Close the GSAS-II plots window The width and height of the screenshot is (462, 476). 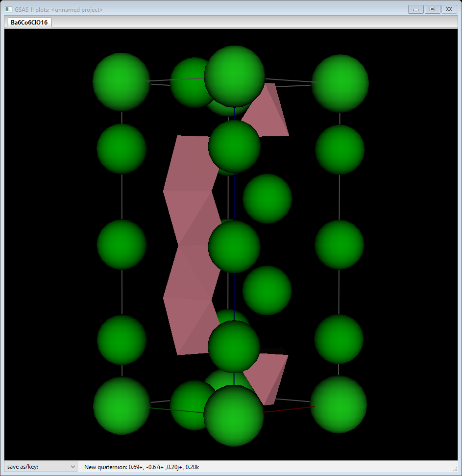[449, 9]
